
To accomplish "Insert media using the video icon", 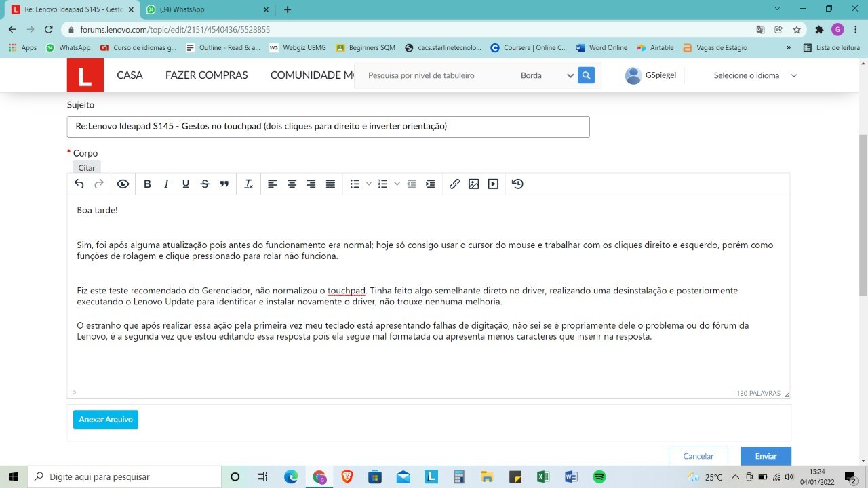I will [492, 184].
